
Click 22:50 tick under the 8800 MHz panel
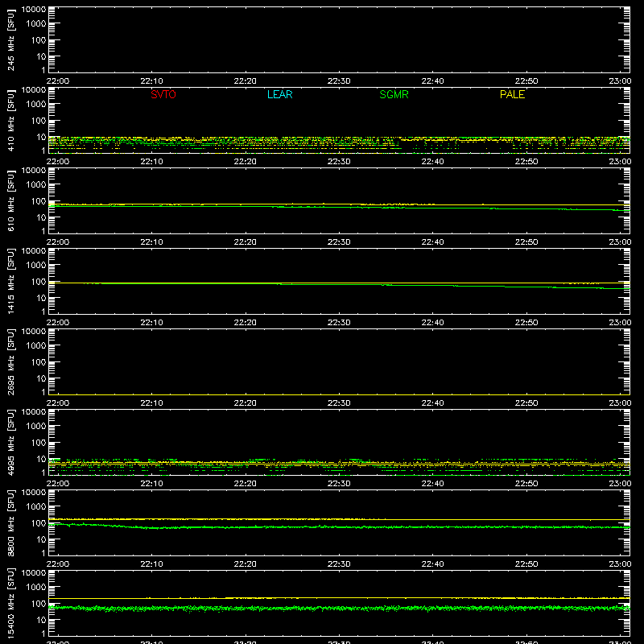click(526, 564)
